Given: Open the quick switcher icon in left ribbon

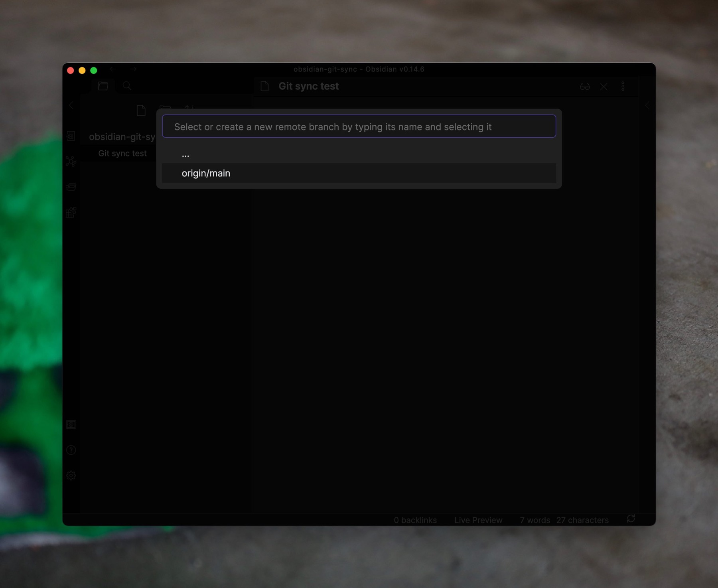Looking at the screenshot, I should coord(71,136).
